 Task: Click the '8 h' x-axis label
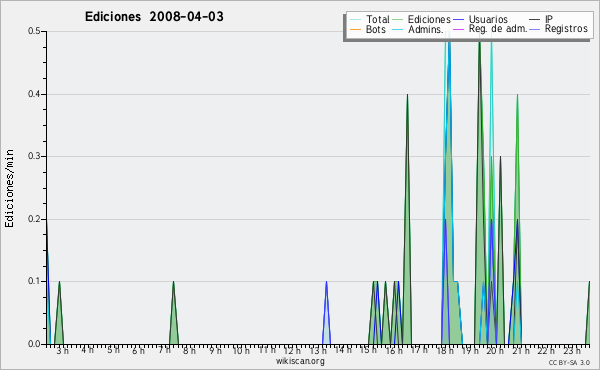pos(189,351)
